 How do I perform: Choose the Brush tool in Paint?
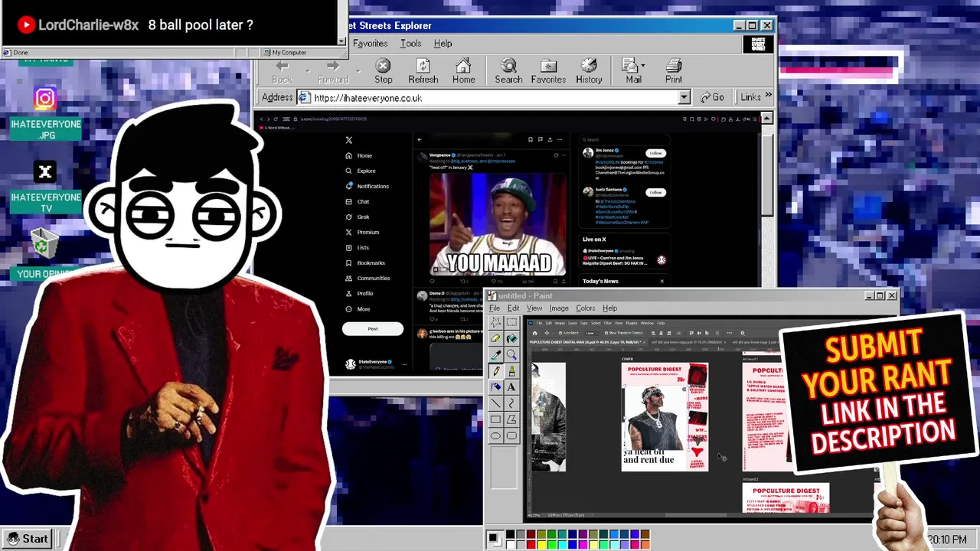point(511,370)
